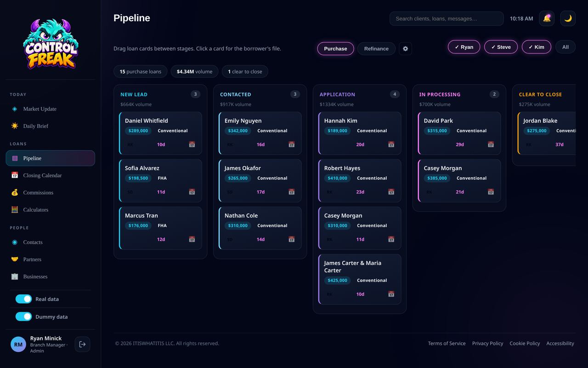Open calendar icon on Marcus Tran card
The image size is (588, 368).
[x=192, y=239]
